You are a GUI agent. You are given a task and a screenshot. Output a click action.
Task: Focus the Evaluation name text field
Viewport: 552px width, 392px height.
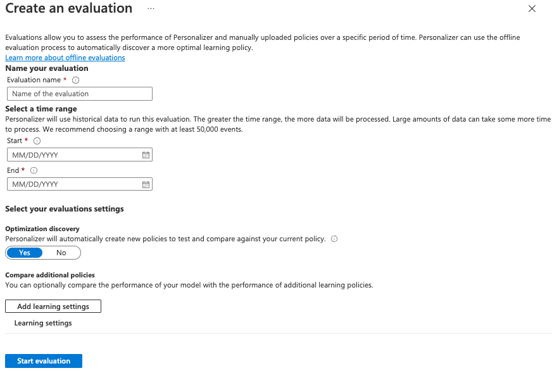(x=79, y=94)
